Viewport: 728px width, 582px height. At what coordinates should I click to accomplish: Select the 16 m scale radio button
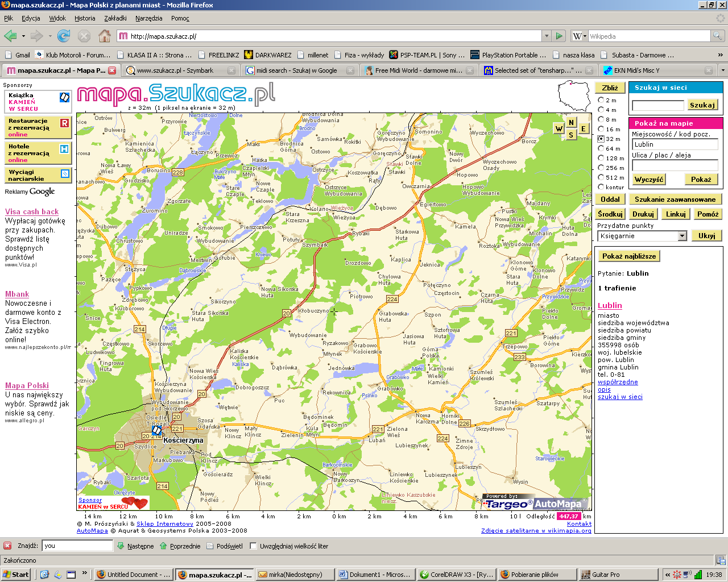[x=601, y=129]
